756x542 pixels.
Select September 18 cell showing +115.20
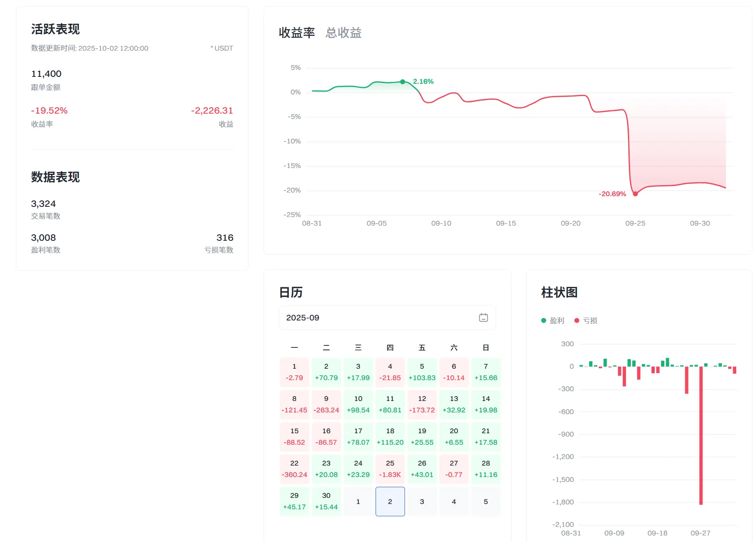click(390, 437)
